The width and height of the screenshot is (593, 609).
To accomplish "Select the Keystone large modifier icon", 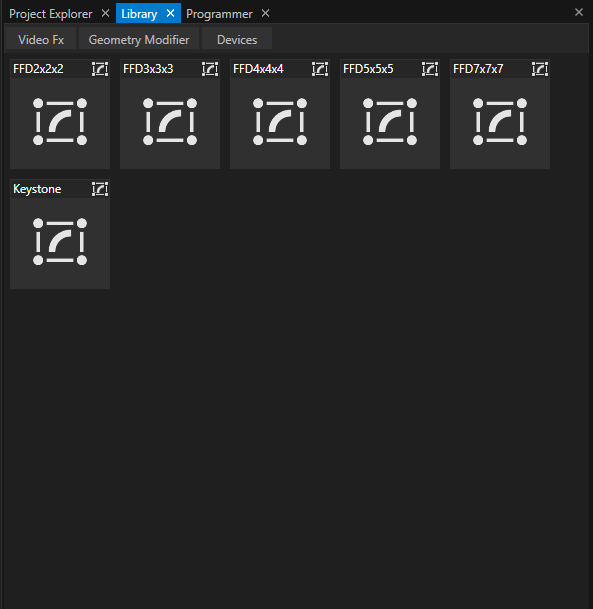I will point(60,242).
